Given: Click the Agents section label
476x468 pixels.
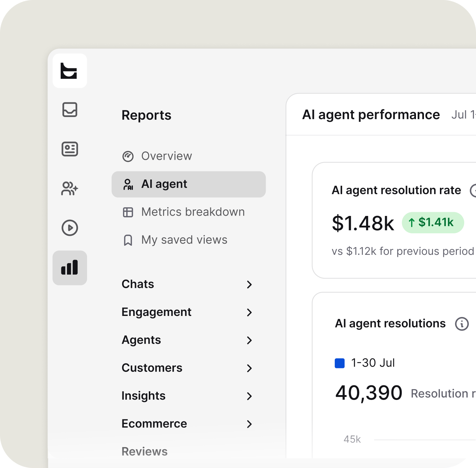Looking at the screenshot, I should click(141, 340).
